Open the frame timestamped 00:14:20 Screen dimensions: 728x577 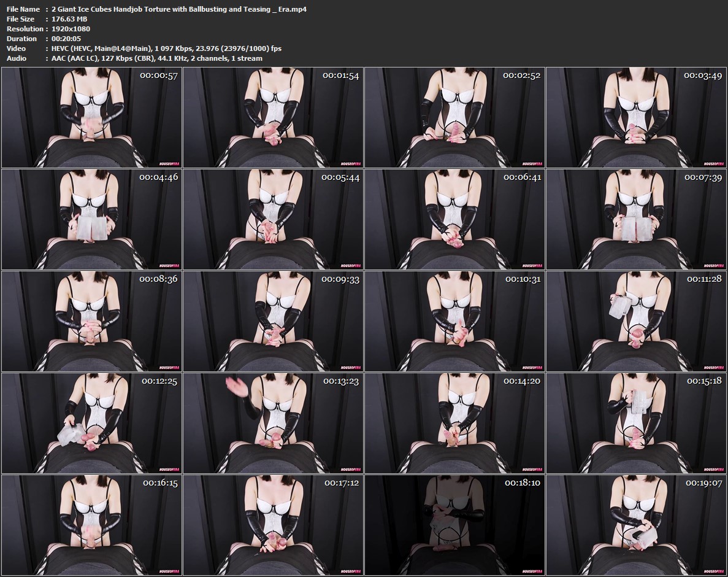[454, 423]
